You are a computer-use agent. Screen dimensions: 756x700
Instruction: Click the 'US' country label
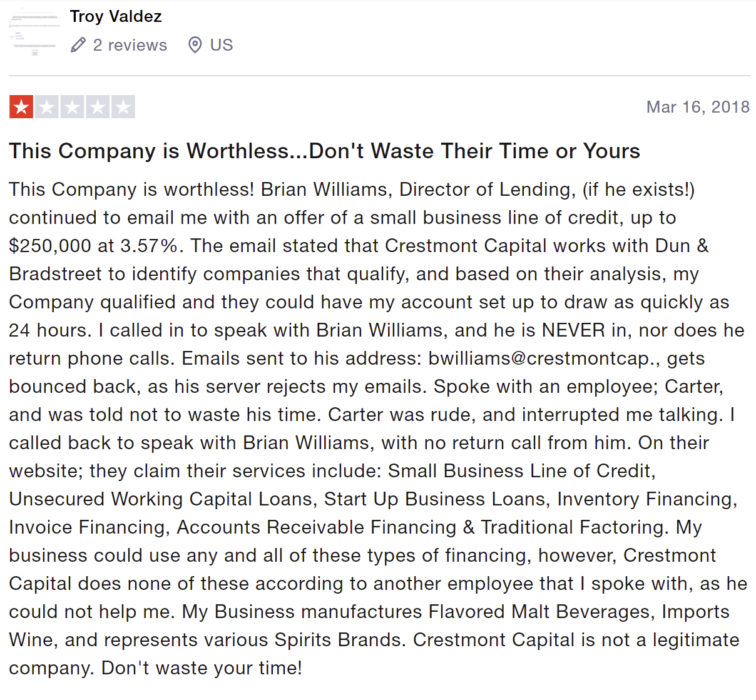coord(222,45)
